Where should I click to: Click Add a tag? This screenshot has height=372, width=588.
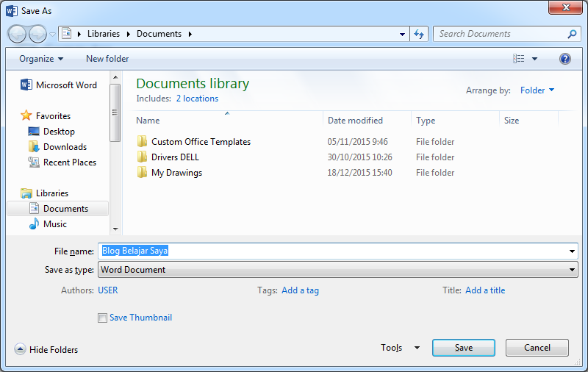pos(300,290)
